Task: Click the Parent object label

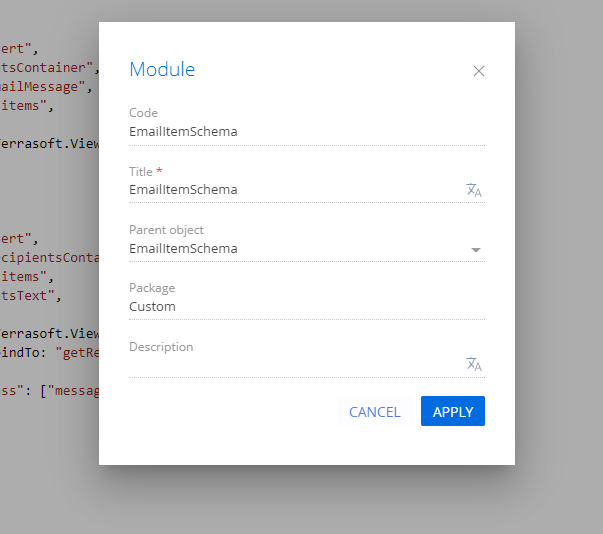Action: (x=166, y=230)
